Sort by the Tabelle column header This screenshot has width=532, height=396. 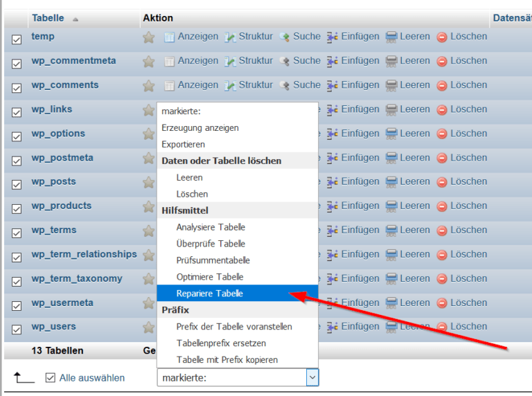tap(48, 18)
